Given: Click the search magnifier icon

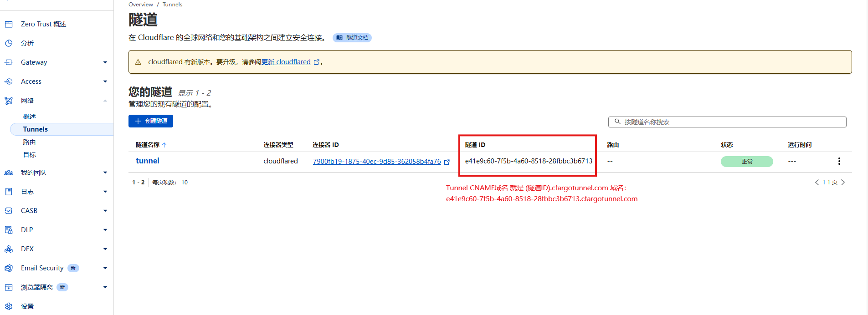Looking at the screenshot, I should click(617, 122).
